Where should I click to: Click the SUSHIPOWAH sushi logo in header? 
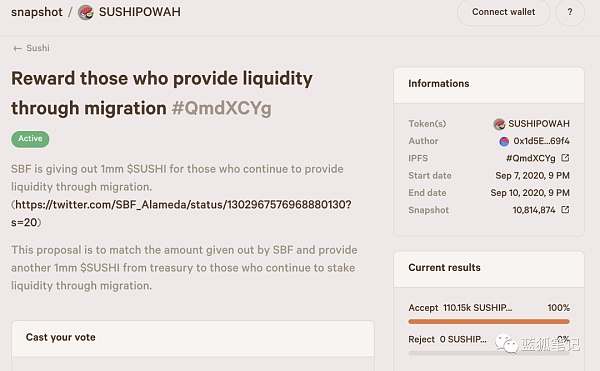tap(86, 12)
